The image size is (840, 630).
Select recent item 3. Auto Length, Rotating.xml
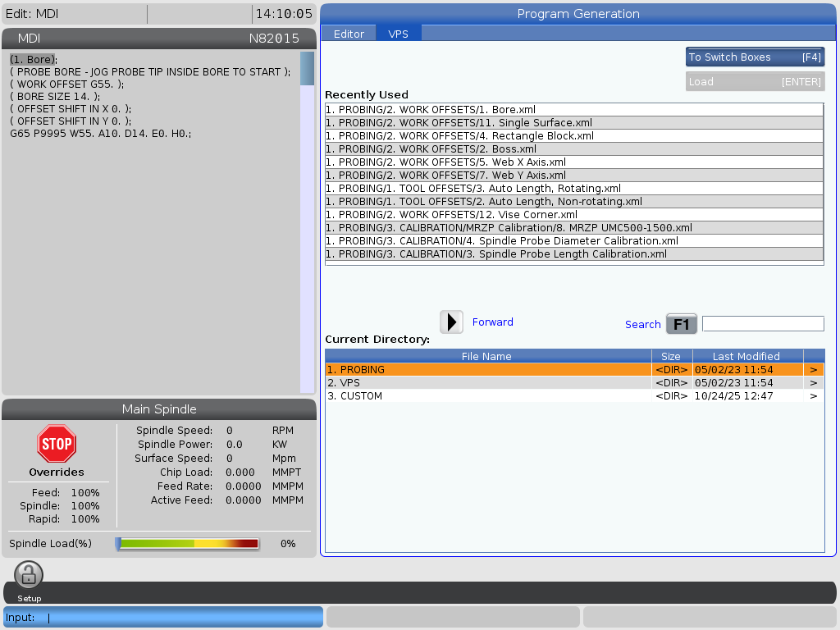point(574,188)
